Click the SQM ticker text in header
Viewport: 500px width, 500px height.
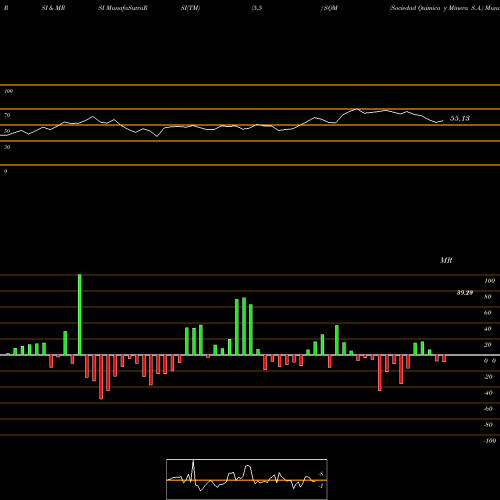[x=330, y=8]
